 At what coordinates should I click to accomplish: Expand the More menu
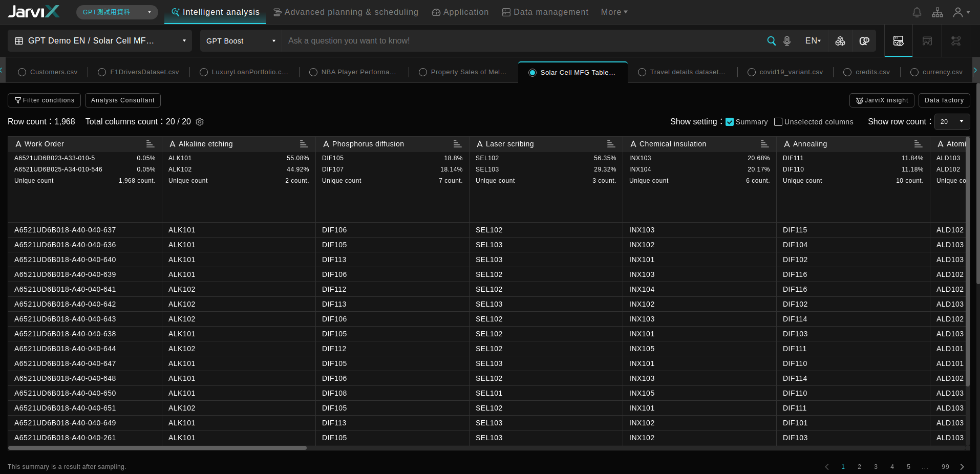614,12
